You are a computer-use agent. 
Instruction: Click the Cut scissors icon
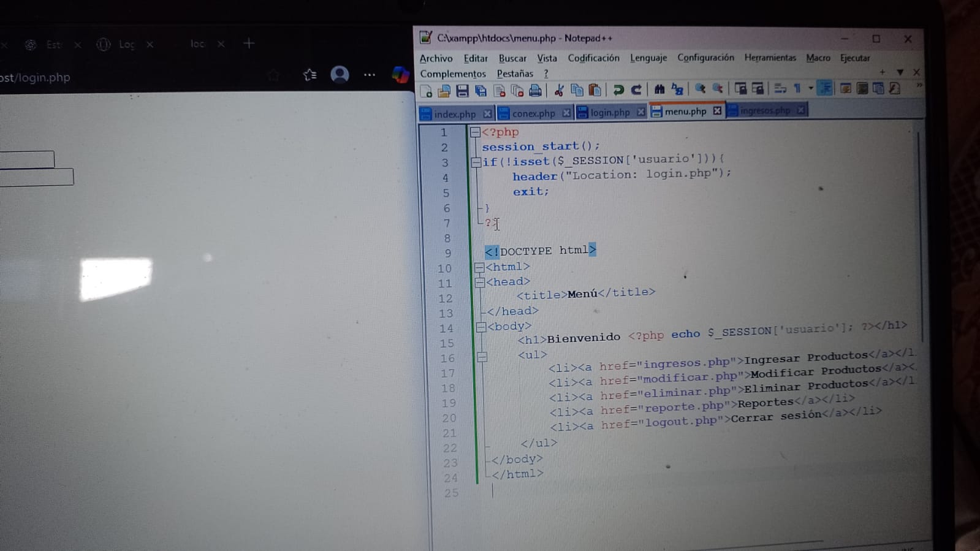(558, 91)
